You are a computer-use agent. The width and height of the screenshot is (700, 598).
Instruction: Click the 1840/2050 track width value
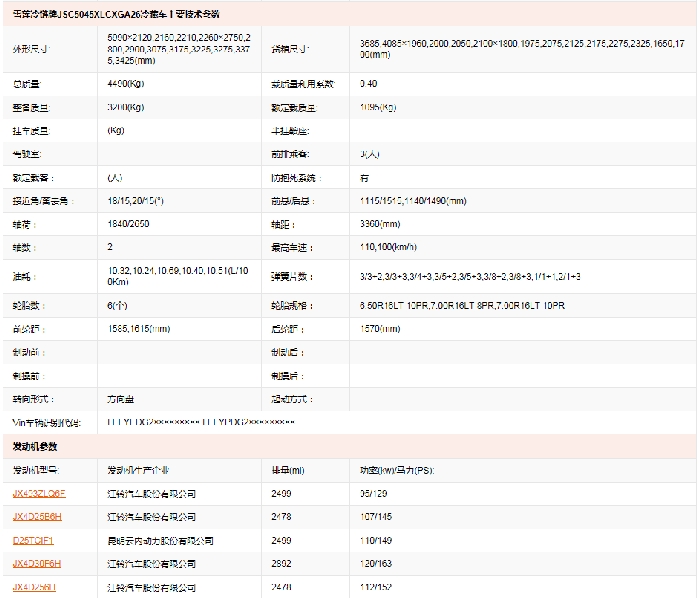128,224
